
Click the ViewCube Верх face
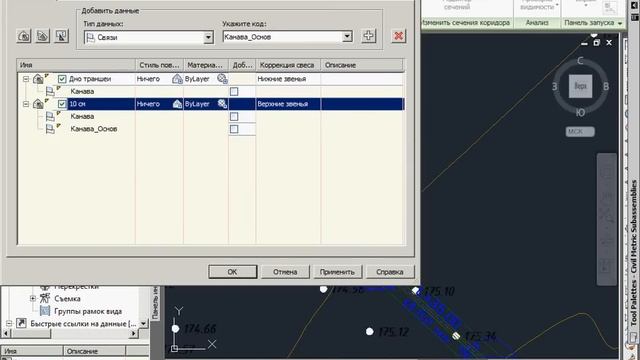pyautogui.click(x=580, y=86)
